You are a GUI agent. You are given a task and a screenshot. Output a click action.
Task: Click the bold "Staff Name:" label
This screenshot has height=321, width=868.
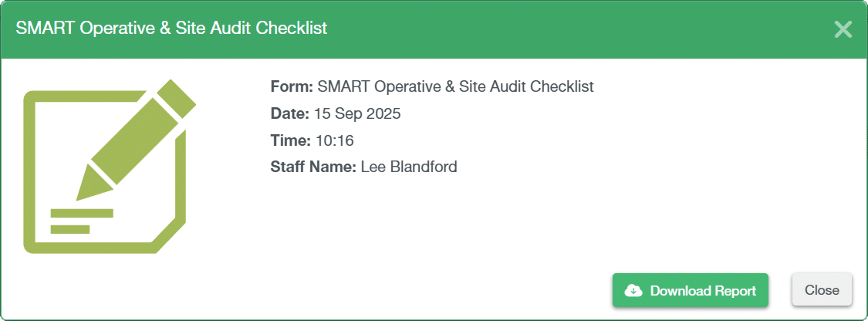point(313,167)
